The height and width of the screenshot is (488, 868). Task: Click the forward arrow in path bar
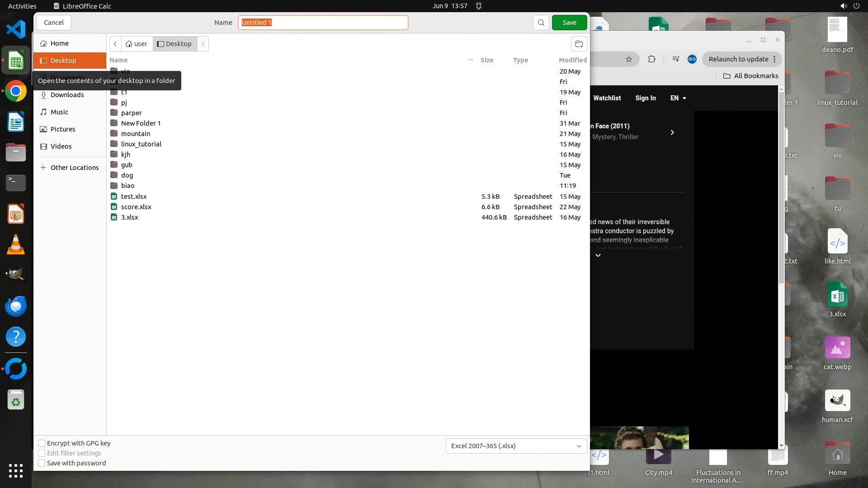click(x=203, y=44)
